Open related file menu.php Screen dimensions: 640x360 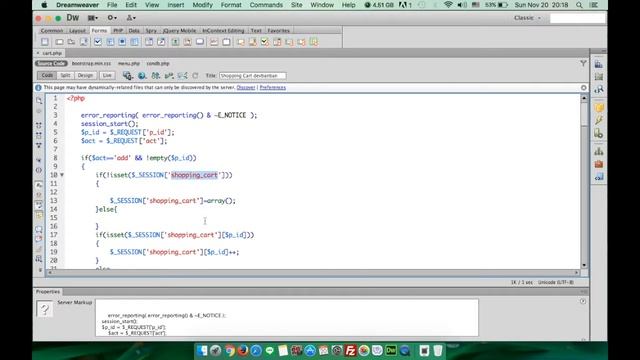coord(129,63)
